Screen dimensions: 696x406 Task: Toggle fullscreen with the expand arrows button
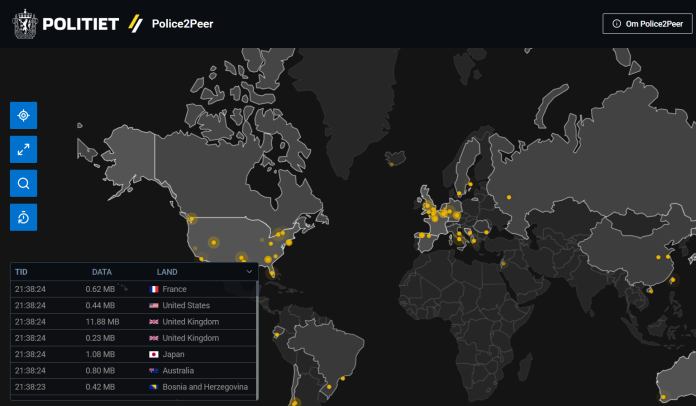[x=23, y=150]
